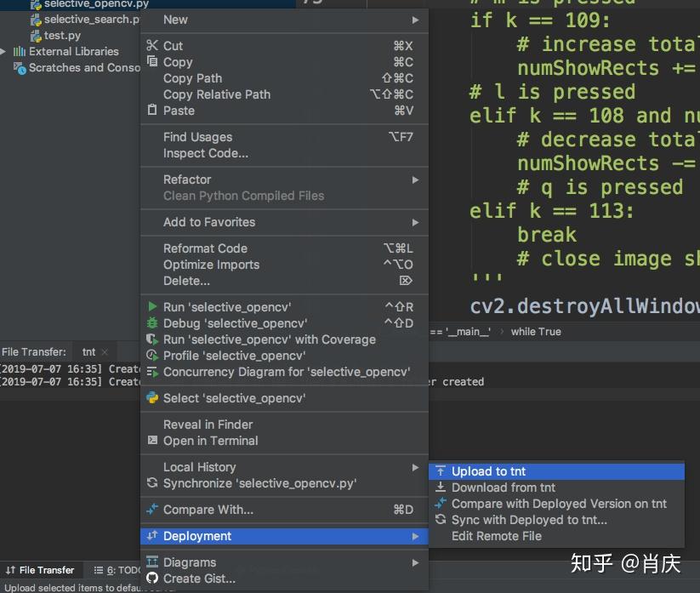Click the Compare with Deployed Version icon
The height and width of the screenshot is (593, 700).
tap(441, 504)
